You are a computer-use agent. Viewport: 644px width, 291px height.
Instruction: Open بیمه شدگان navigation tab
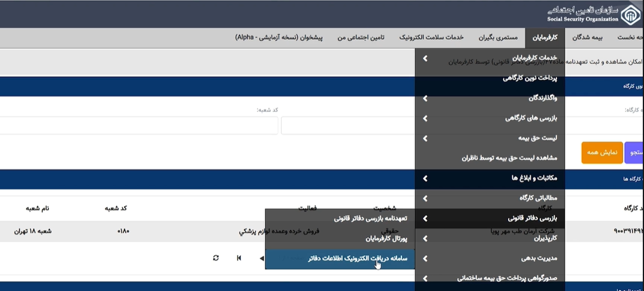pyautogui.click(x=587, y=38)
